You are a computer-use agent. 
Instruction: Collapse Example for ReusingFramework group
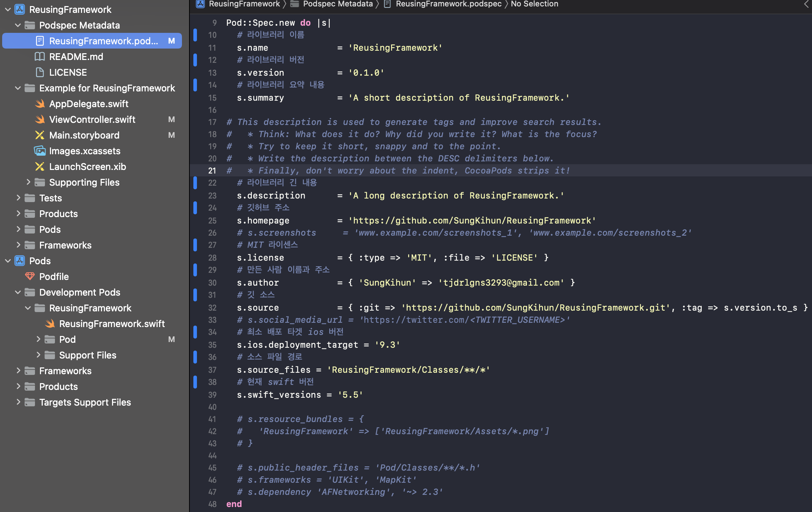[x=18, y=88]
